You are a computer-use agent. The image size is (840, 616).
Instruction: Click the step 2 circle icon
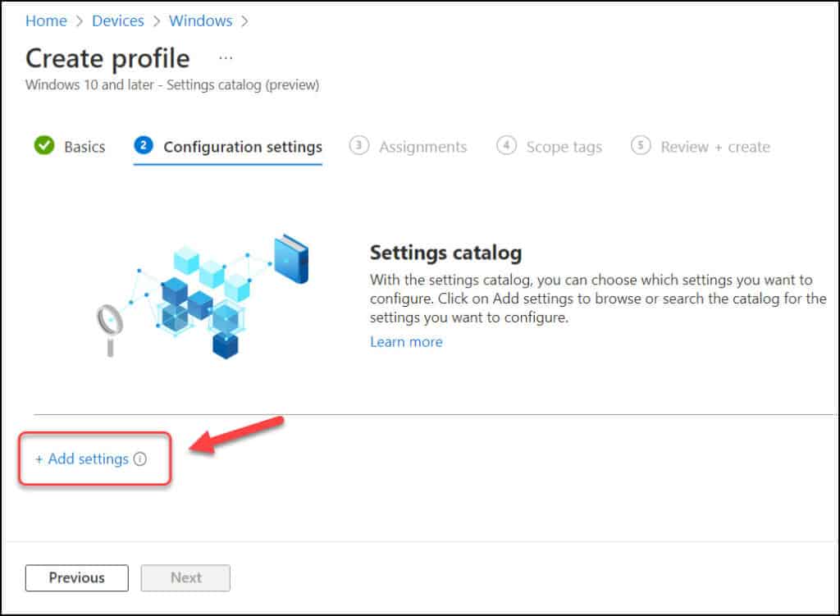pos(143,145)
